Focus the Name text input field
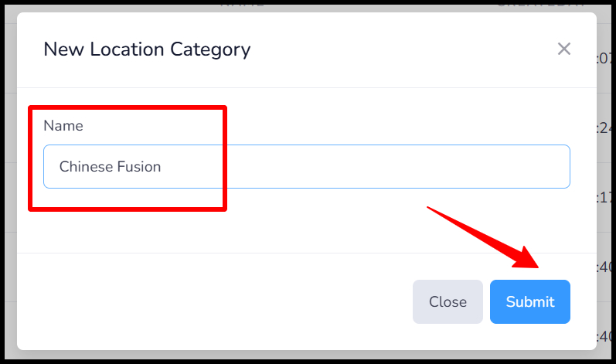The image size is (616, 364). (306, 166)
